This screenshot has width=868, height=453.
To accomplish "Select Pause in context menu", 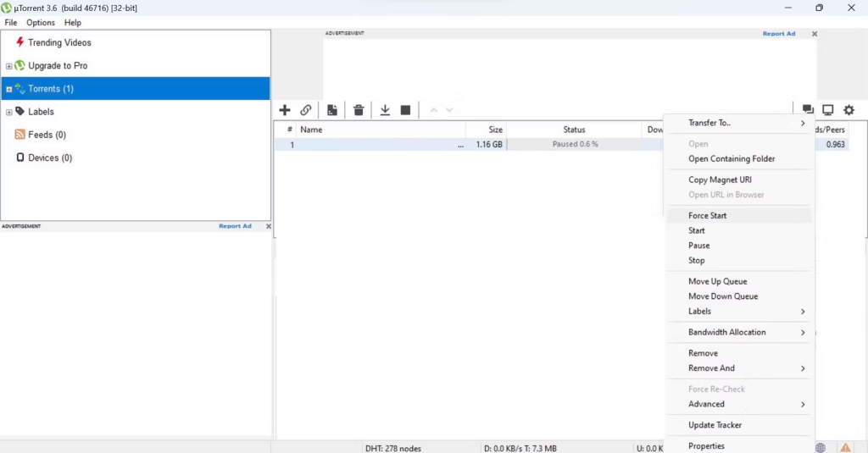I will click(x=739, y=246).
